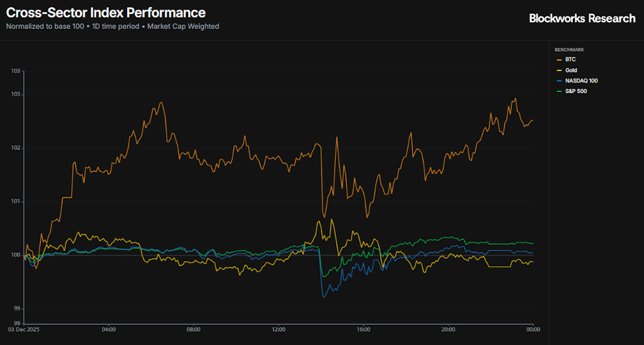Click the 08:00 time axis label

coord(194,329)
